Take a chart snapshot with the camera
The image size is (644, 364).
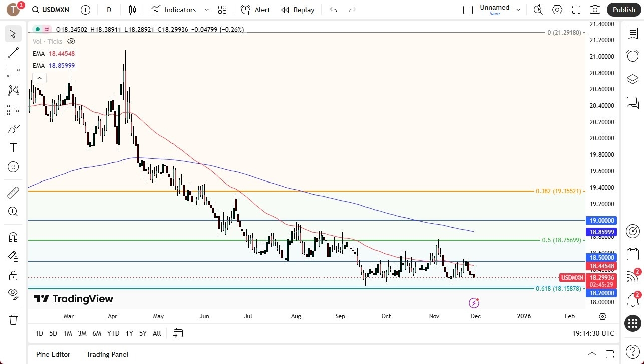(594, 9)
